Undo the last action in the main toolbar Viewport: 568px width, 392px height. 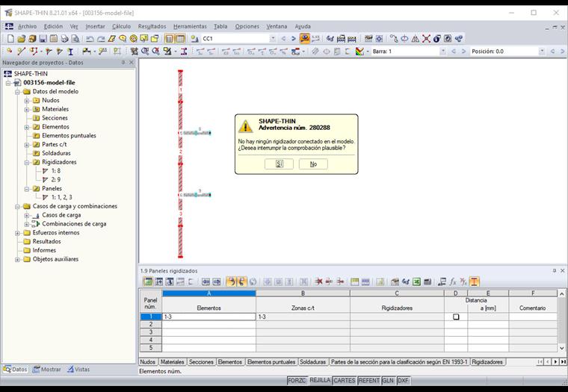tap(90, 38)
